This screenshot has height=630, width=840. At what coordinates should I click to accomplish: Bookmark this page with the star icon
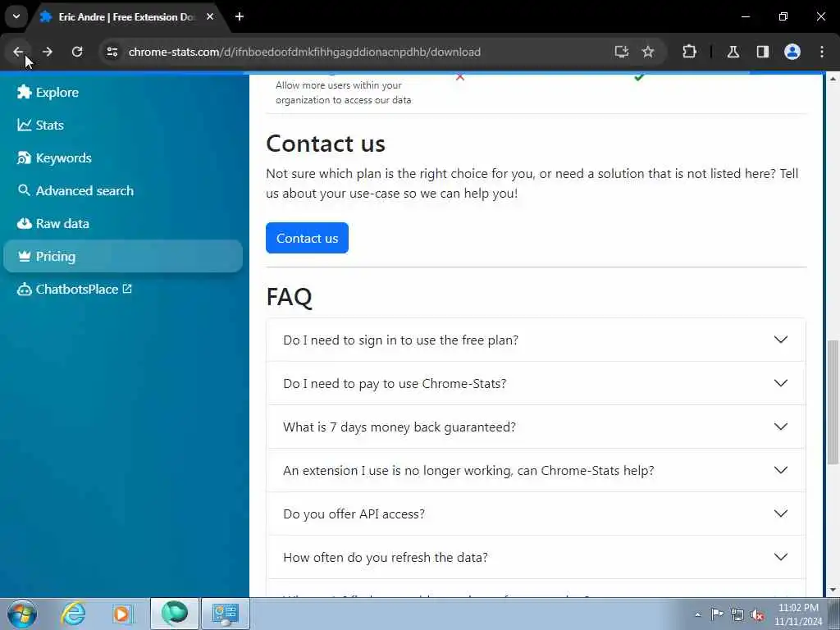648,52
